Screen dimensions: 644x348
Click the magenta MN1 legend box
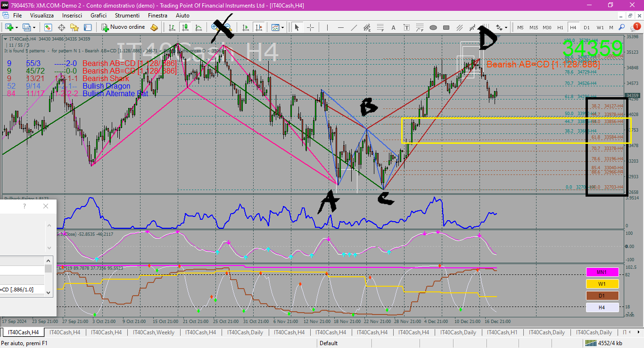(602, 272)
